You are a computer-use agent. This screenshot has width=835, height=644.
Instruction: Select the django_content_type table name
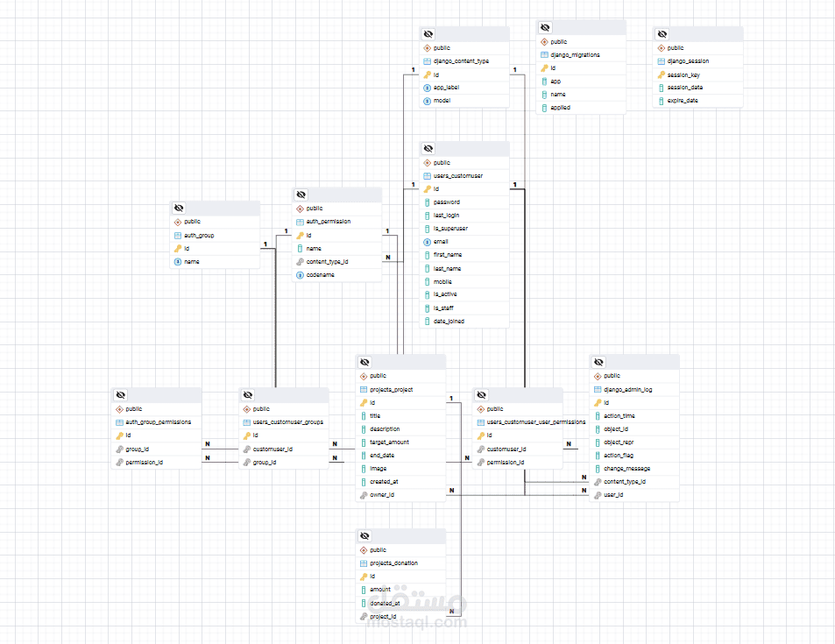click(x=461, y=61)
